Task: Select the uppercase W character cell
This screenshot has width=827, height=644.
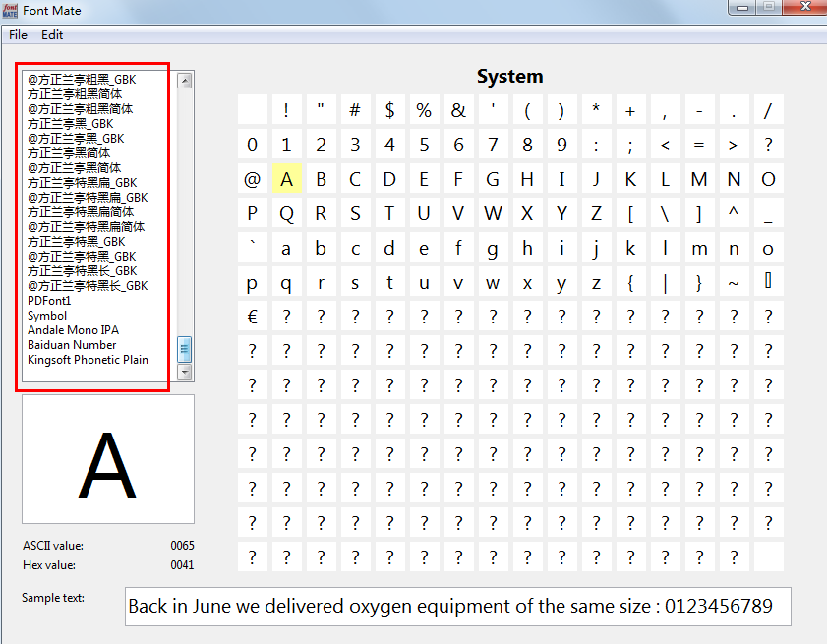Action: tap(493, 213)
